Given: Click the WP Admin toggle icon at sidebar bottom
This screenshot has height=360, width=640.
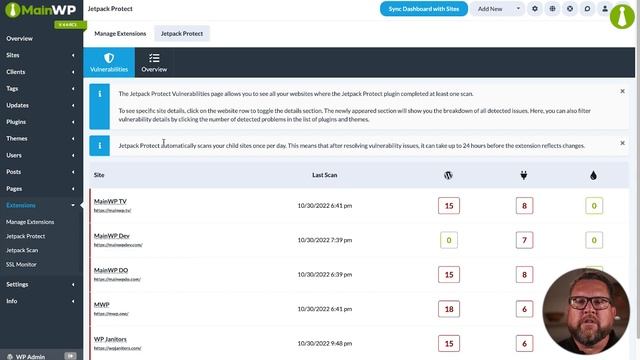Looking at the screenshot, I should pyautogui.click(x=70, y=356).
